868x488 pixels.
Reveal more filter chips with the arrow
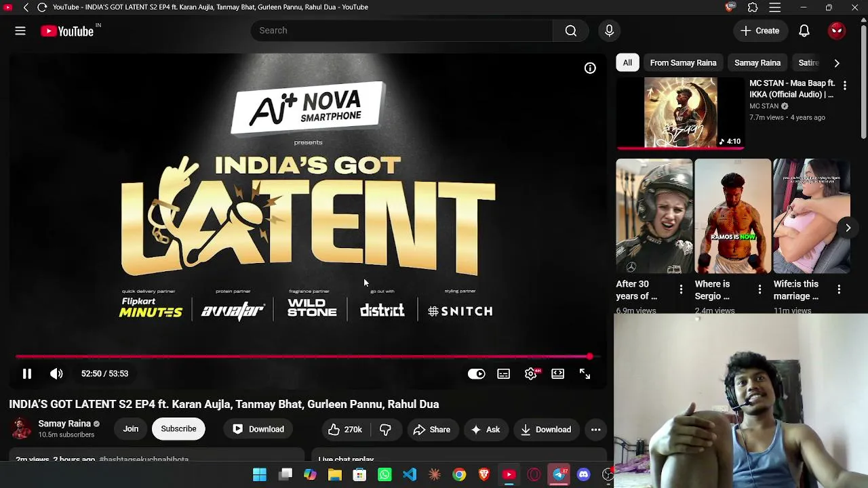click(x=837, y=63)
